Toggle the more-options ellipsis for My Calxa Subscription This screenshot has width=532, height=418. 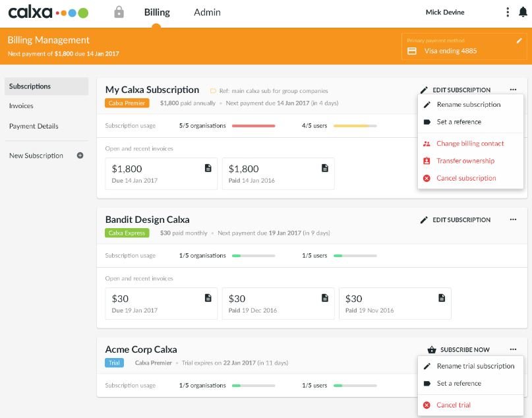(x=513, y=90)
